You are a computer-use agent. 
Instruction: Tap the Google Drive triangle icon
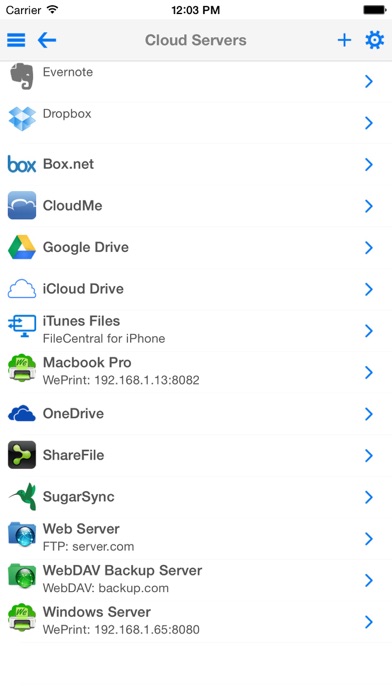22,247
